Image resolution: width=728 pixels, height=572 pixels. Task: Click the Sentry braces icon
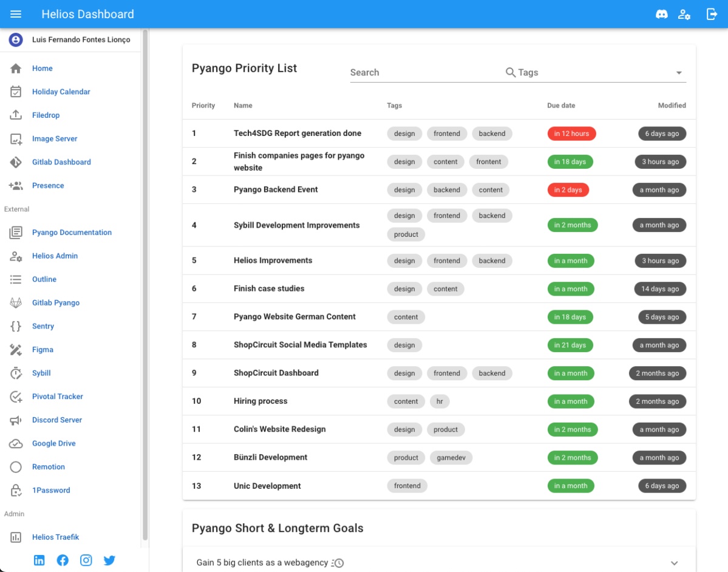(16, 327)
